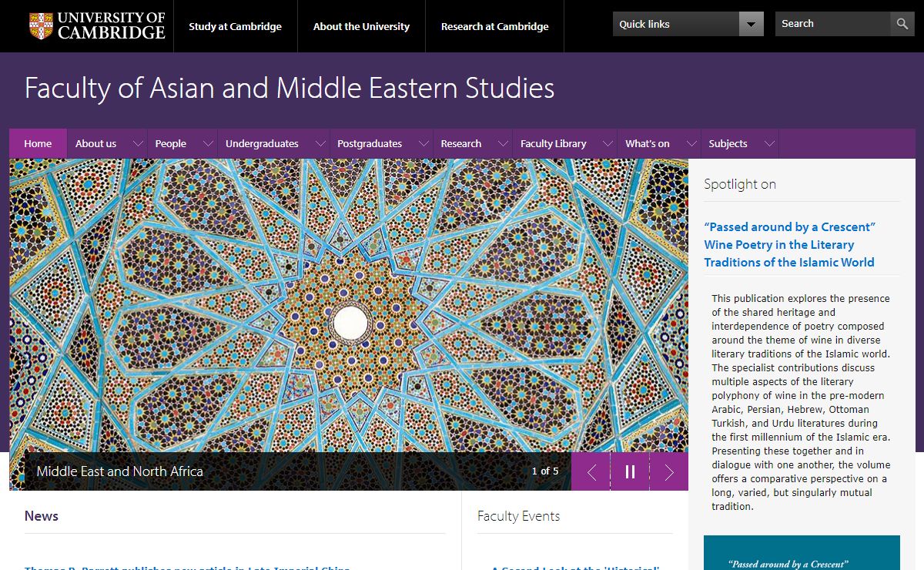Open the book cover image in Spotlight
The image size is (924, 570).
click(802, 553)
